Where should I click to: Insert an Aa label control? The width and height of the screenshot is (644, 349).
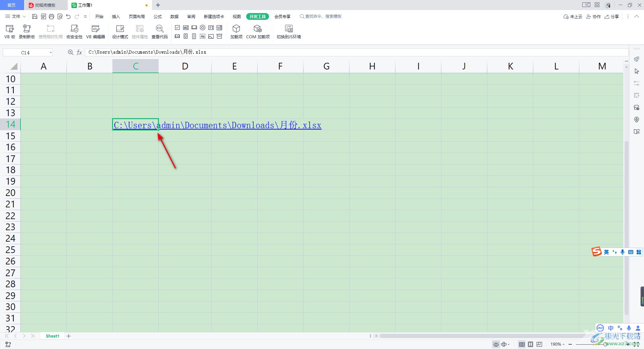tap(203, 36)
